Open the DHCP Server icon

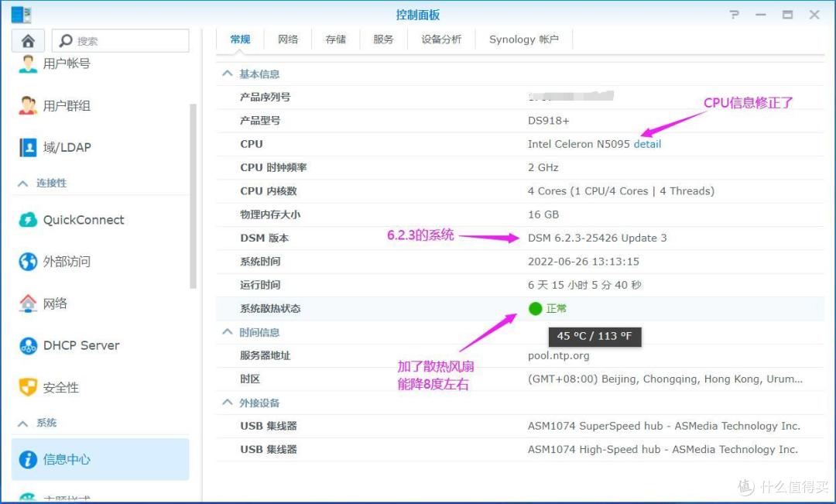coord(28,345)
